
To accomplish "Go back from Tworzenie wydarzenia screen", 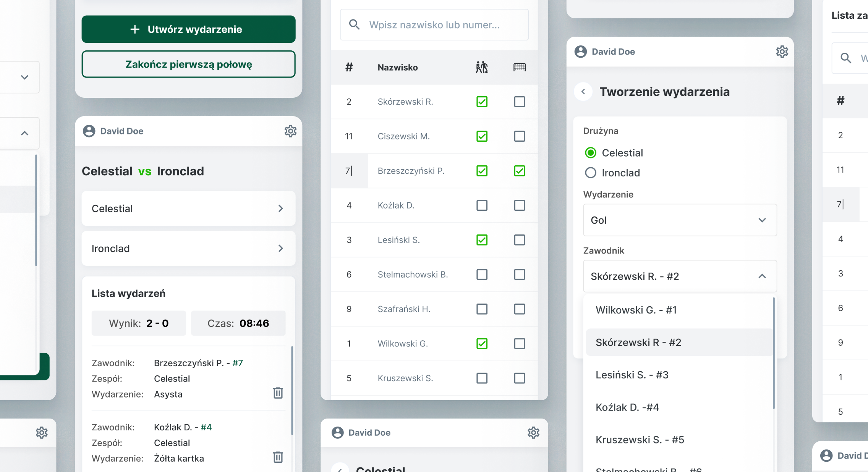I will 583,92.
